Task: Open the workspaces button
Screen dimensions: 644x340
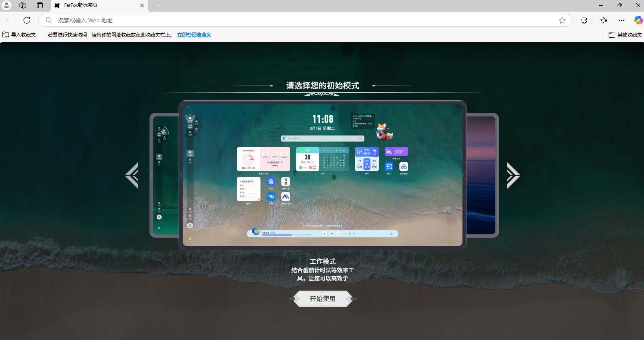Action: pyautogui.click(x=23, y=5)
